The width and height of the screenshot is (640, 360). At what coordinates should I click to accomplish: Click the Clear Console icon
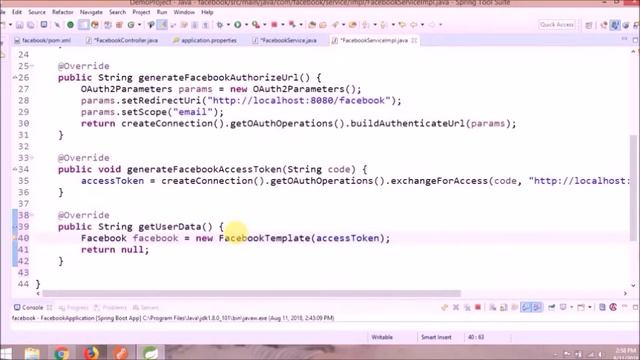(493, 307)
